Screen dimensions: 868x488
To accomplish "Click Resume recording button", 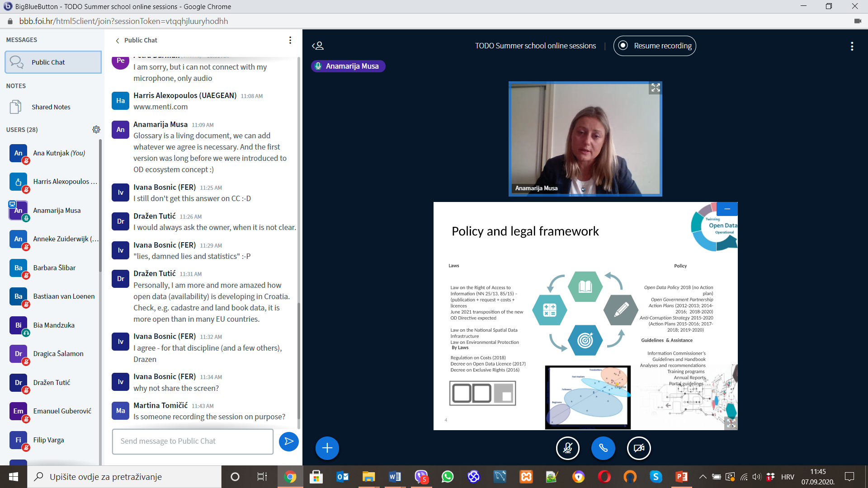I will [655, 46].
